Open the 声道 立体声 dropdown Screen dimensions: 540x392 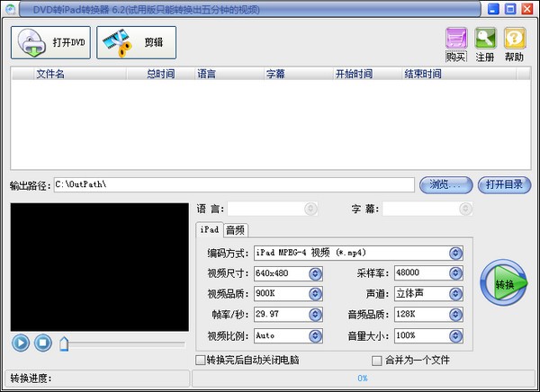[x=455, y=294]
